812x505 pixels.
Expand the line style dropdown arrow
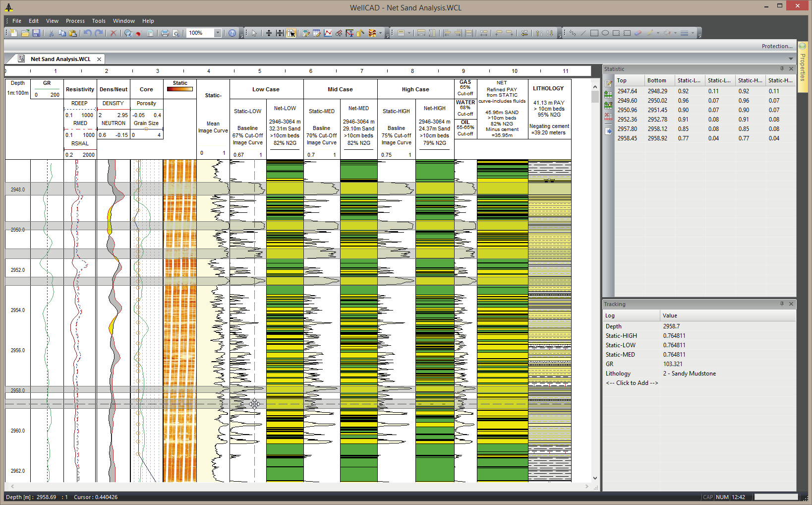tap(693, 33)
